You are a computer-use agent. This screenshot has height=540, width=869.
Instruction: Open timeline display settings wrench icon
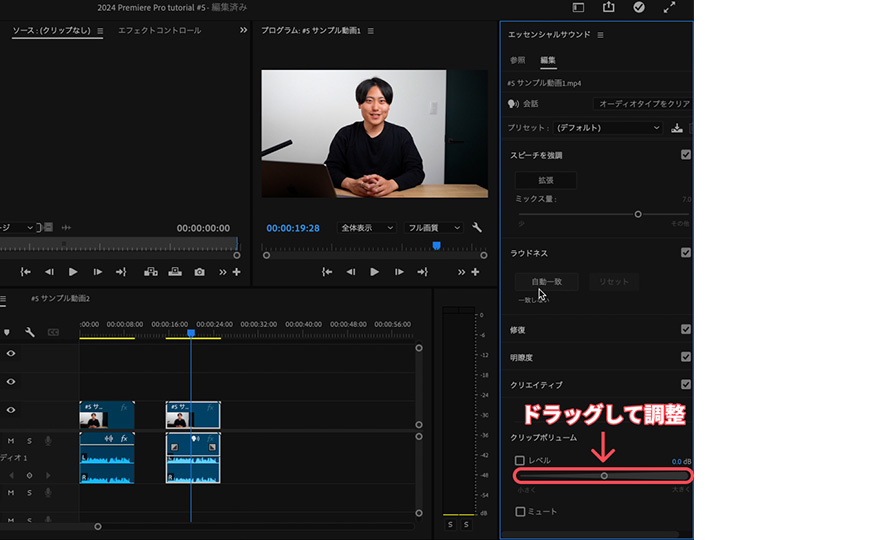30,332
